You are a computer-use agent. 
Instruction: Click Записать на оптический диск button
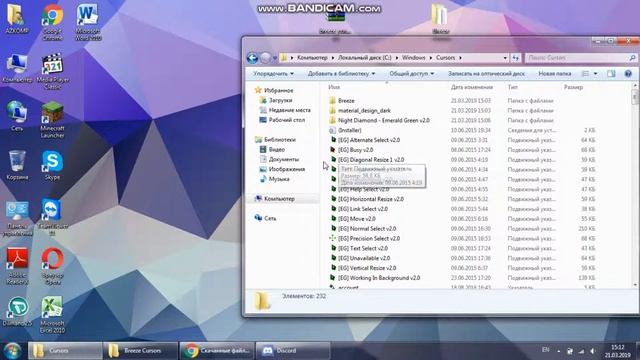(x=486, y=74)
